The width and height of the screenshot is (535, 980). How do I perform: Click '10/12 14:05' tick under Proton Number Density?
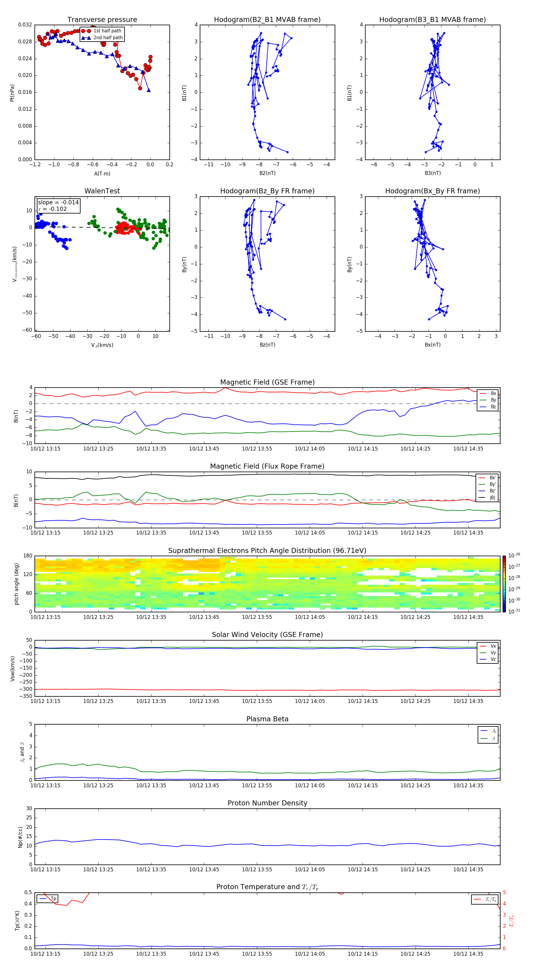click(x=310, y=870)
